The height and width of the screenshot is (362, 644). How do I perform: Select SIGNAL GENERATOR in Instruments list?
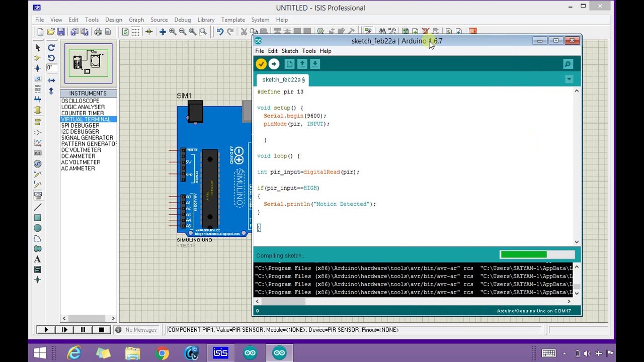[x=87, y=138]
